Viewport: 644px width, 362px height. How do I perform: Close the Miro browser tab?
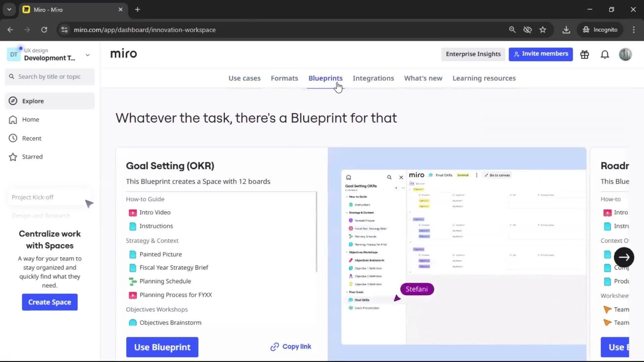tap(120, 9)
